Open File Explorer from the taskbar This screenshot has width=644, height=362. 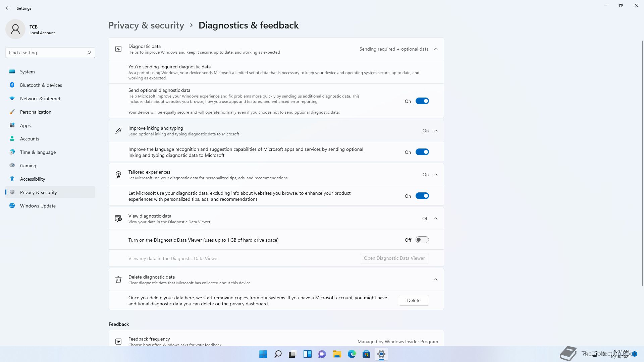tap(337, 354)
